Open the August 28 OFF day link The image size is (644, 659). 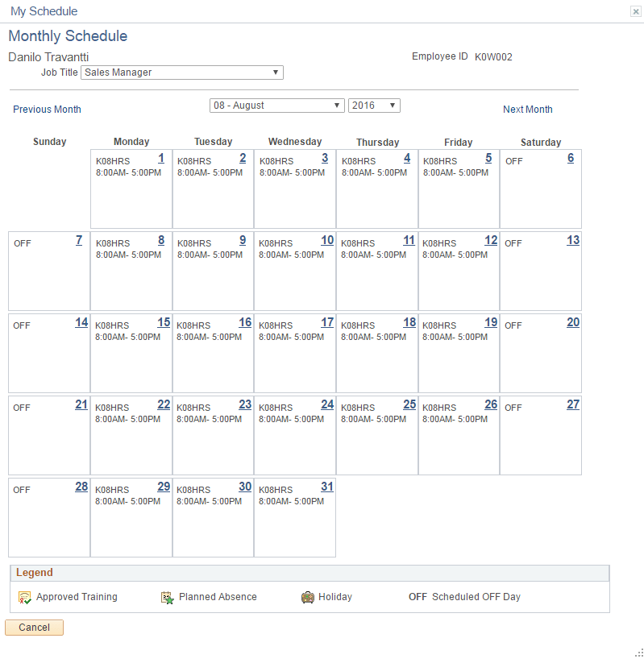[81, 487]
